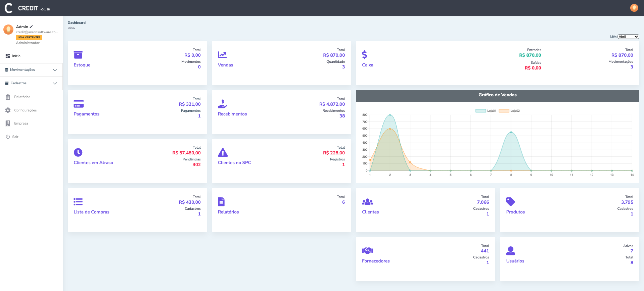The width and height of the screenshot is (644, 291).
Task: Click the pencil edit icon beside Admin
Action: click(31, 27)
